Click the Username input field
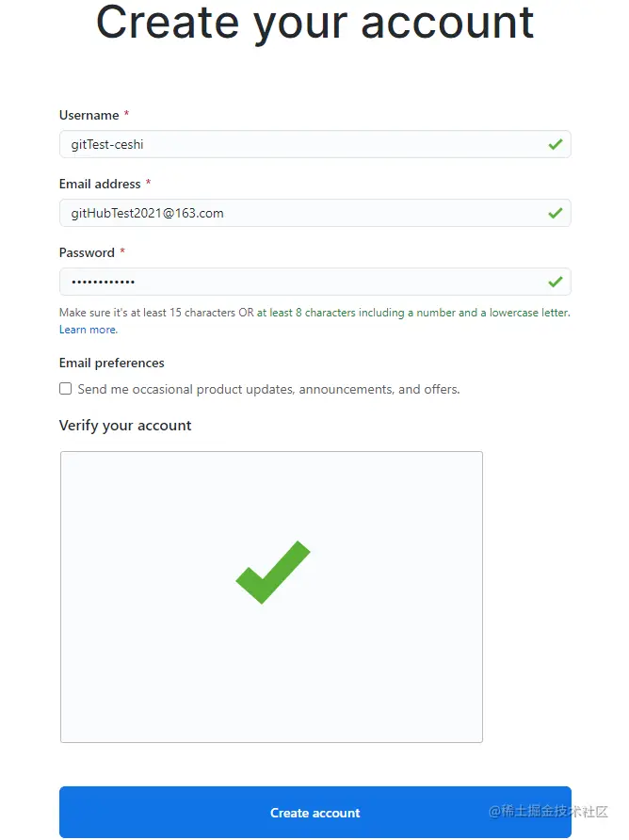 click(301, 144)
